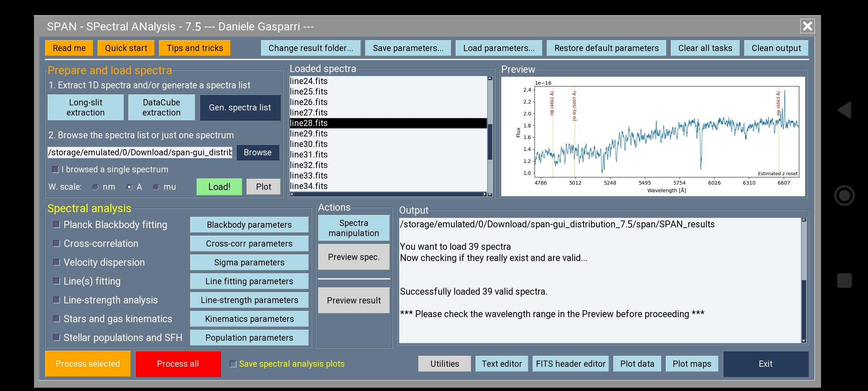Tap the Android back navigation triangle
The width and height of the screenshot is (868, 391).
coord(844,110)
